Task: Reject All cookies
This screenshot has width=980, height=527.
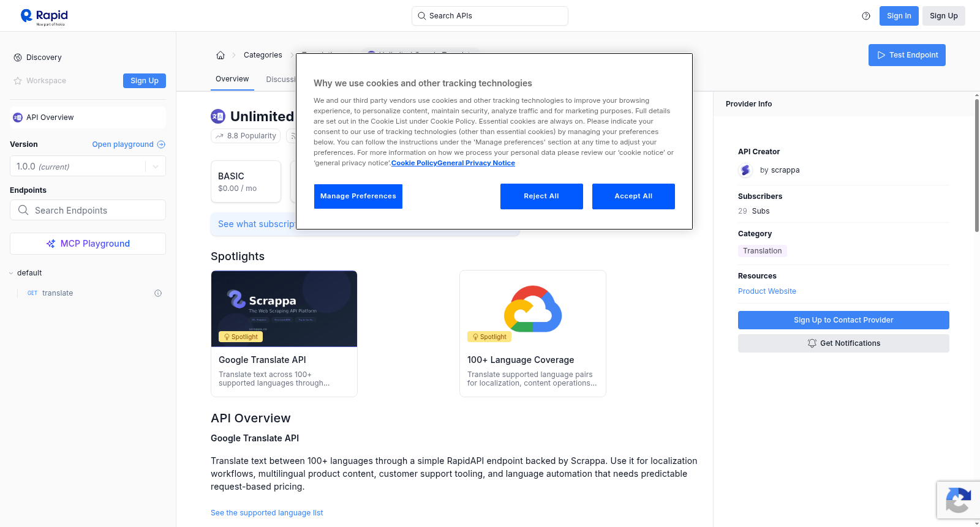Action: tap(541, 196)
